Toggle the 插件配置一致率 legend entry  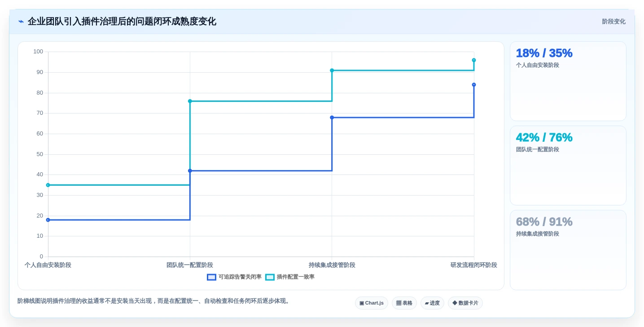coord(290,277)
